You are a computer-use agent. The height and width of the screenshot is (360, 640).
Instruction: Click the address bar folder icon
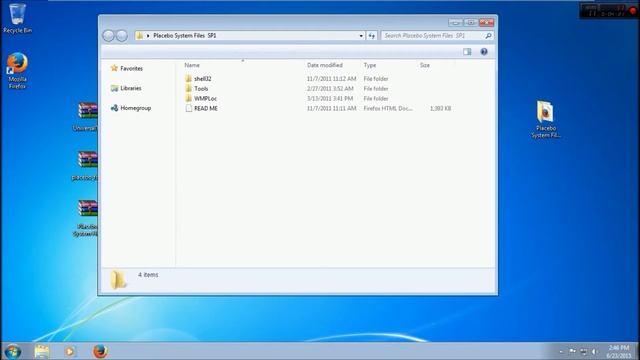point(140,36)
